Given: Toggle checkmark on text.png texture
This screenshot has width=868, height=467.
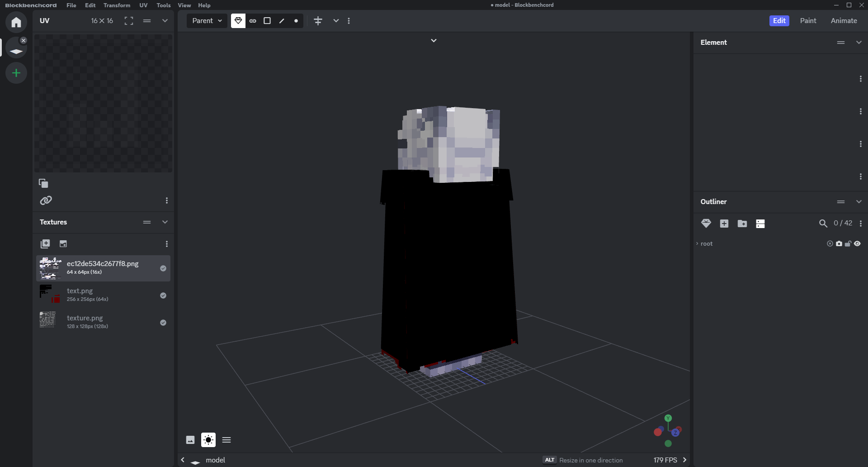Looking at the screenshot, I should tap(163, 295).
